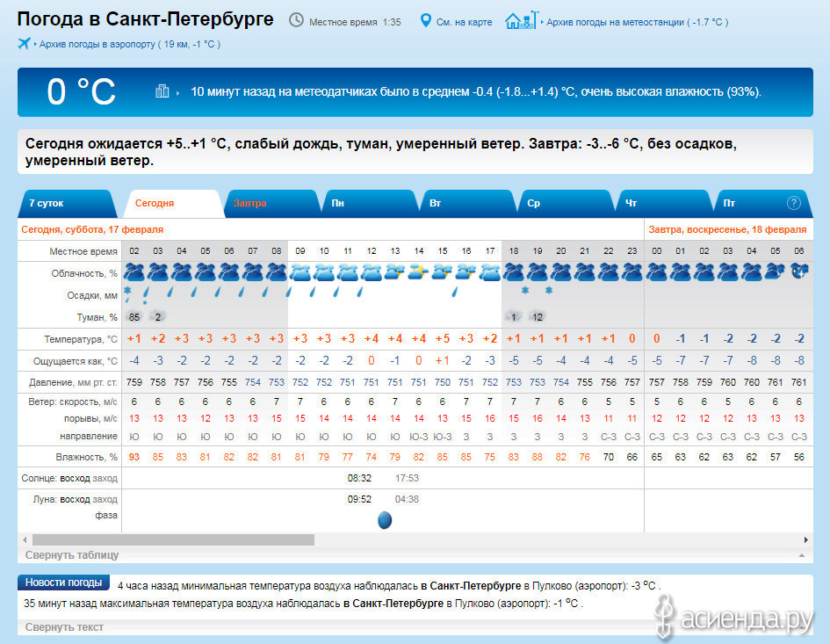The width and height of the screenshot is (830, 644).
Task: Click the airplane airport archive icon
Action: tap(24, 43)
